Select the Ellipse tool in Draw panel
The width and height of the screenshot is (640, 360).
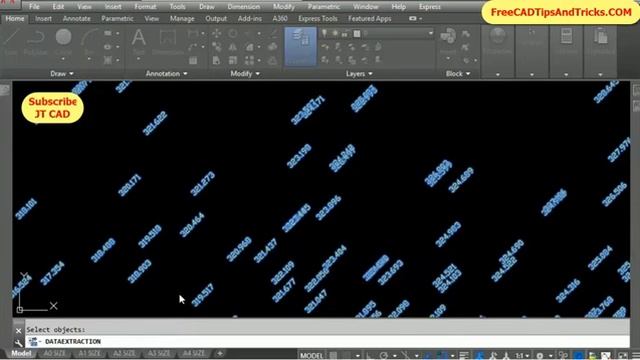tap(107, 47)
